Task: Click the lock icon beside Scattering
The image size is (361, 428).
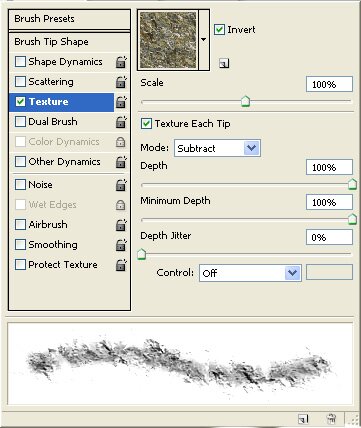Action: [121, 82]
